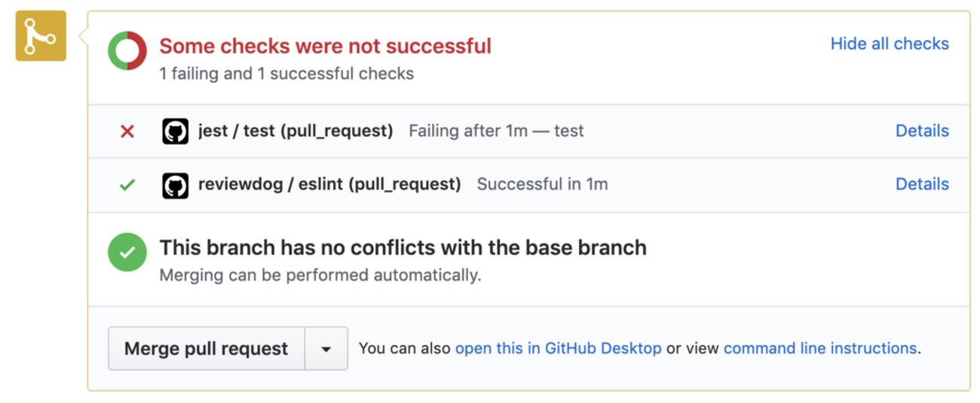Click the GitHub avatar next to jest / test
980x403 pixels.
pyautogui.click(x=175, y=131)
